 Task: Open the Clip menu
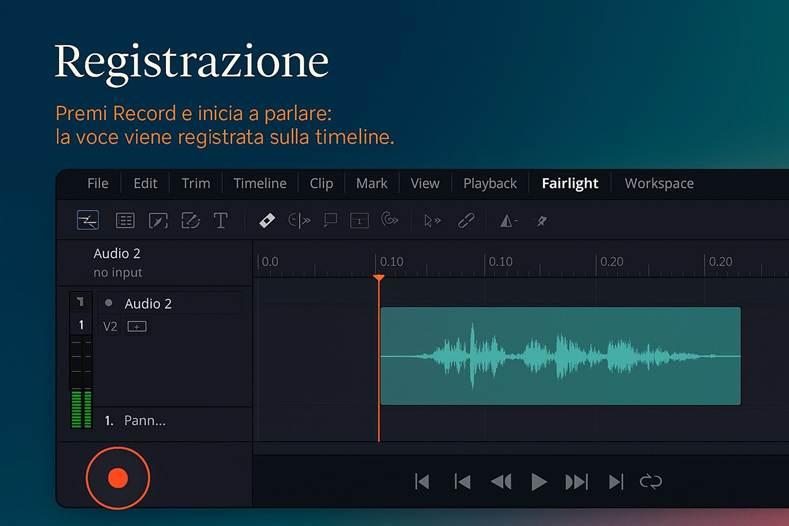pyautogui.click(x=321, y=183)
